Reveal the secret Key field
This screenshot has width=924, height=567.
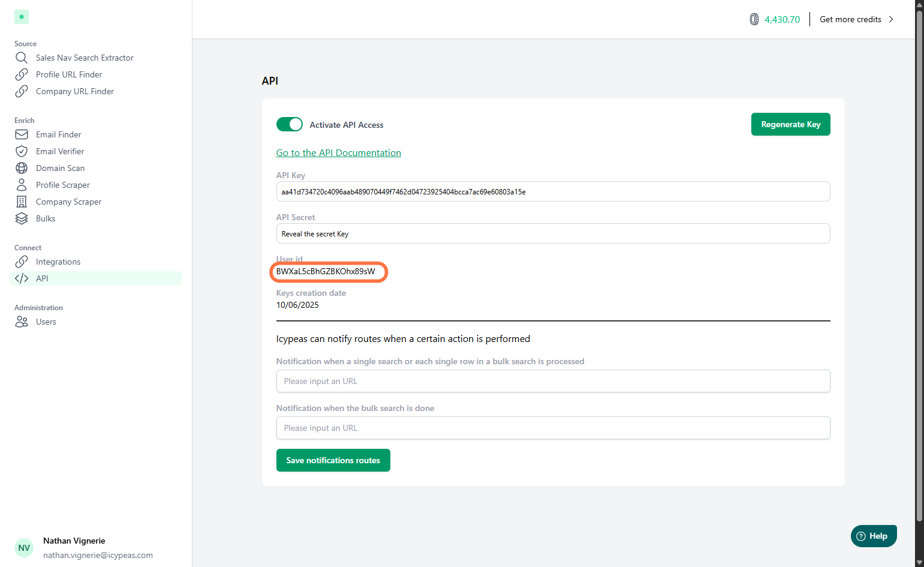point(553,233)
